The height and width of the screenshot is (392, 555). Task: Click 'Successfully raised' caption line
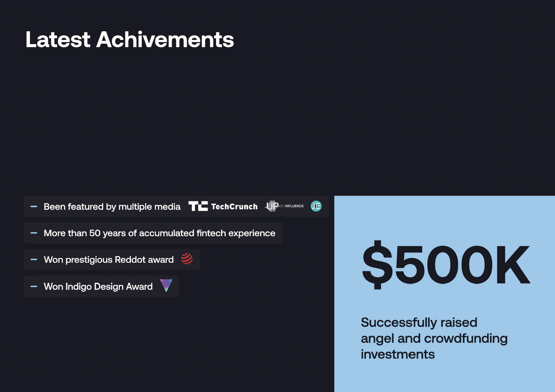419,322
